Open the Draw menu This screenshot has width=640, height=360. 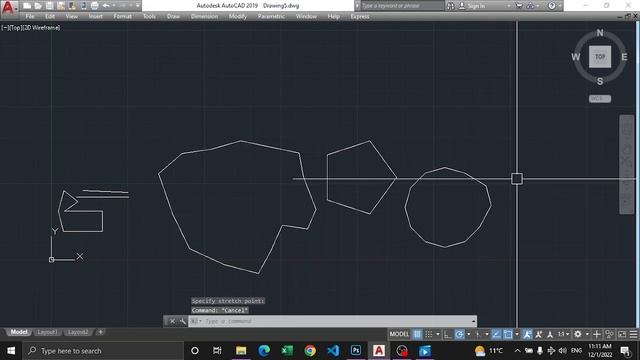coord(173,16)
